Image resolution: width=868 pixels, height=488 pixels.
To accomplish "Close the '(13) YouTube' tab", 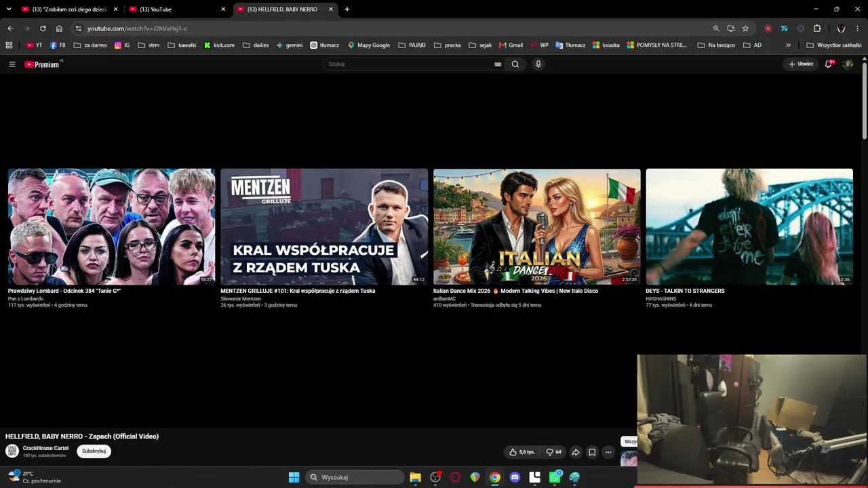I will tap(223, 9).
